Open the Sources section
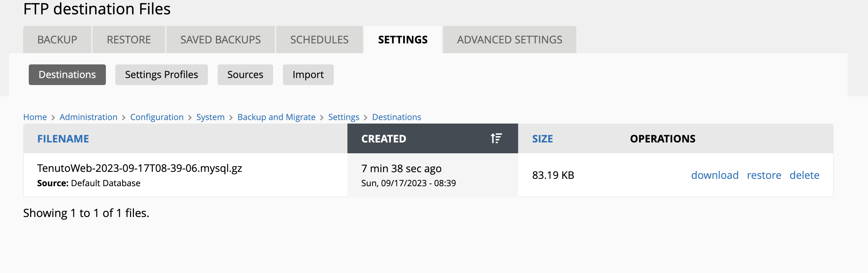This screenshot has width=868, height=273. coord(245,75)
